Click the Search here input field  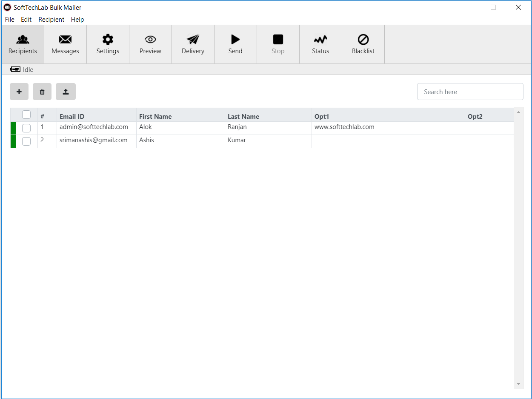[470, 92]
